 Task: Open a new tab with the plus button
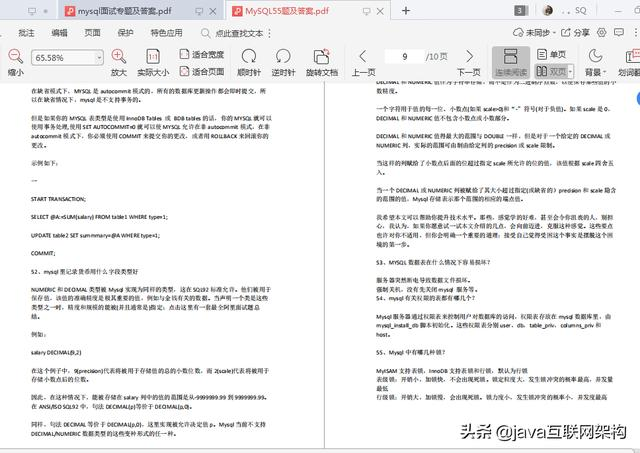(406, 11)
